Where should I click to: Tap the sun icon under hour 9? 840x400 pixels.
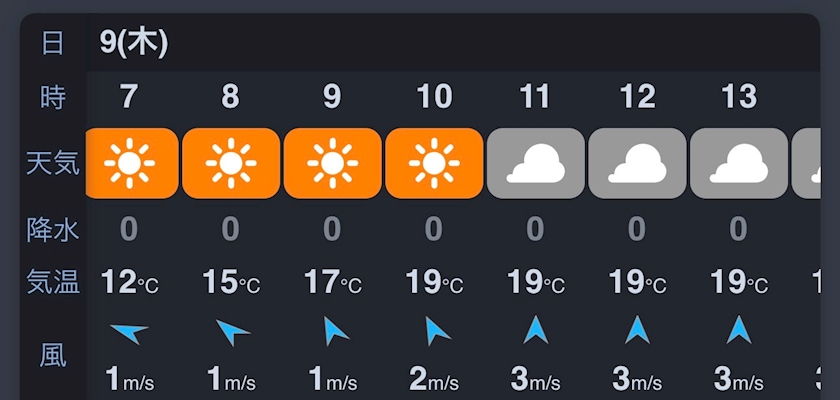click(332, 163)
